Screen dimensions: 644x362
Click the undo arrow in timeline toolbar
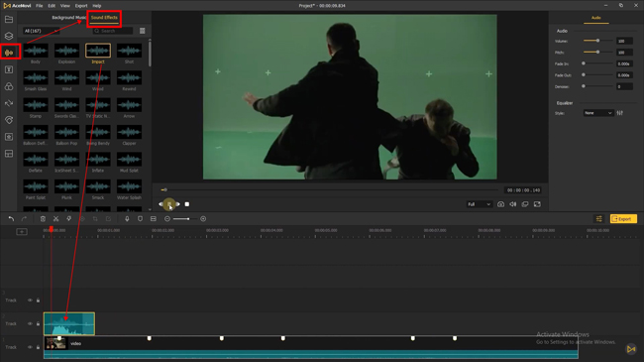click(x=11, y=219)
